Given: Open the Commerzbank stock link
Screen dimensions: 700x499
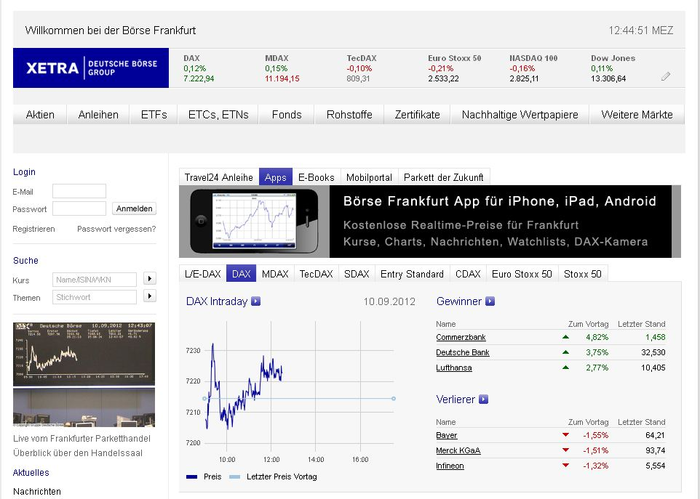Looking at the screenshot, I should [461, 337].
